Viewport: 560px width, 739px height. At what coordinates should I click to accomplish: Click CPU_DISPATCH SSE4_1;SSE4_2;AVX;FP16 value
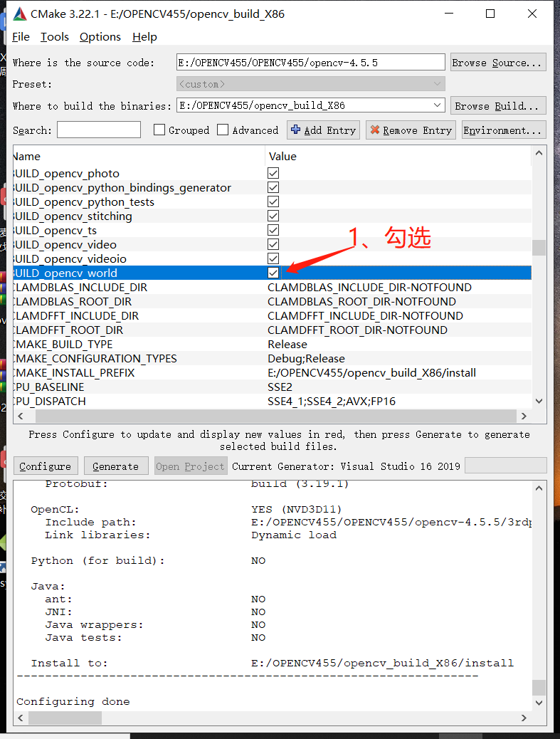(x=332, y=401)
